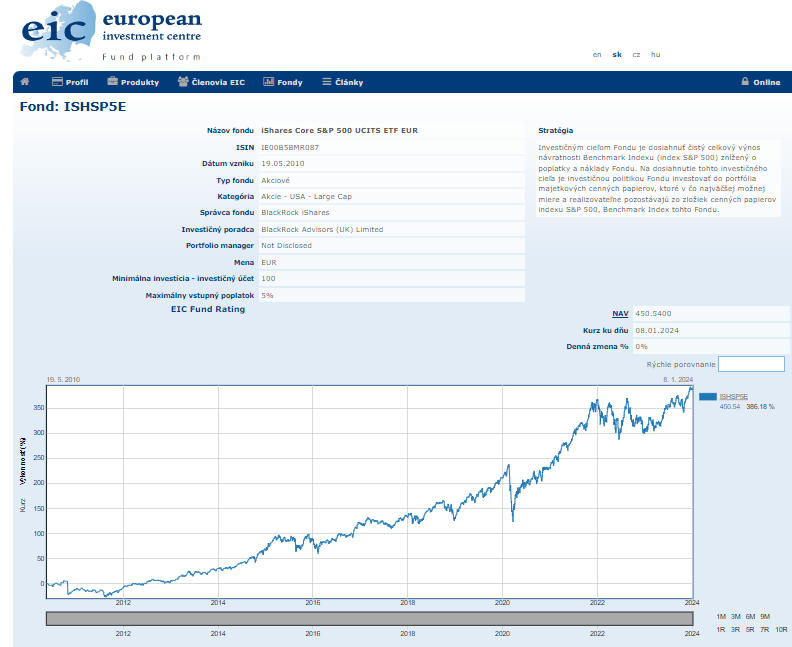This screenshot has width=792, height=647.
Task: Select the 10R chart range
Action: (781, 630)
